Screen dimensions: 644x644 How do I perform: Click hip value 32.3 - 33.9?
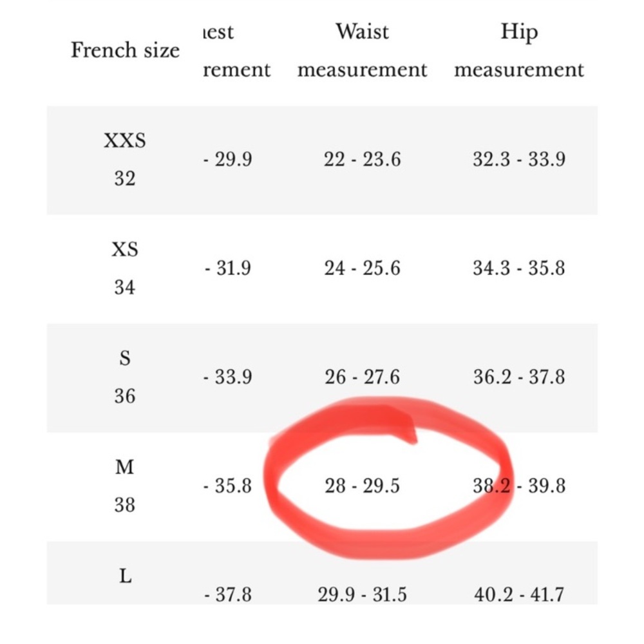[519, 159]
